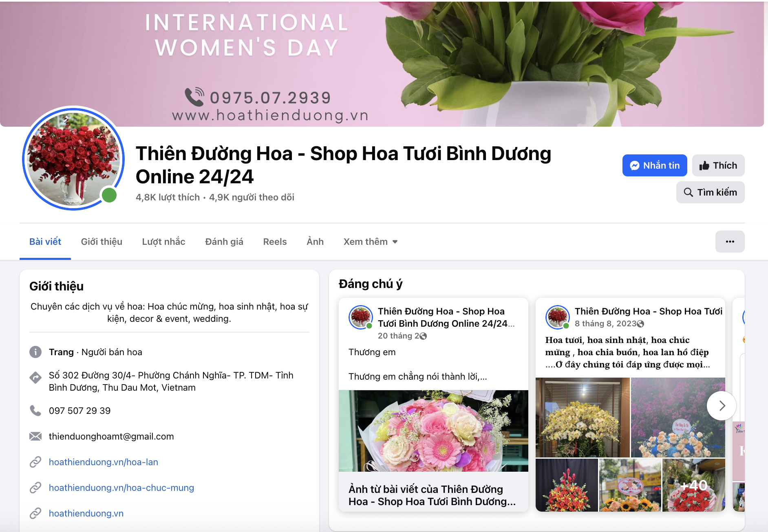Open the Reels tab
This screenshot has height=532, width=768.
point(275,242)
